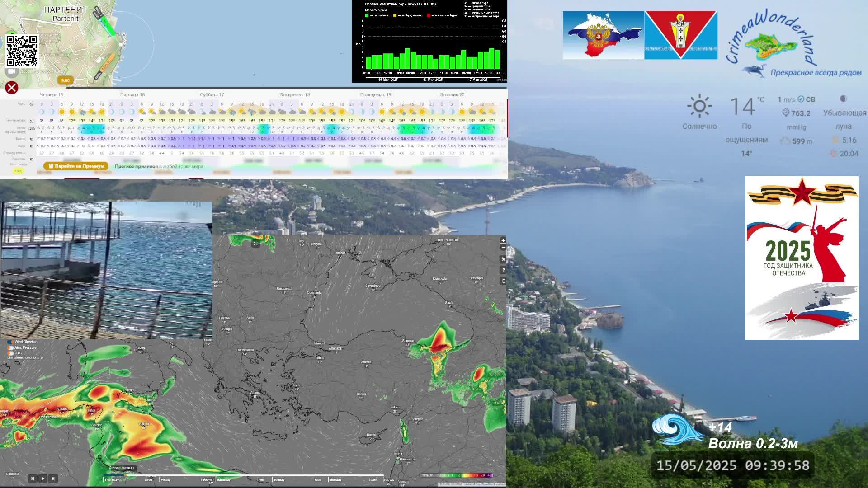This screenshot has height=488, width=868.
Task: Click Valletta label on map
Action: [x=144, y=424]
